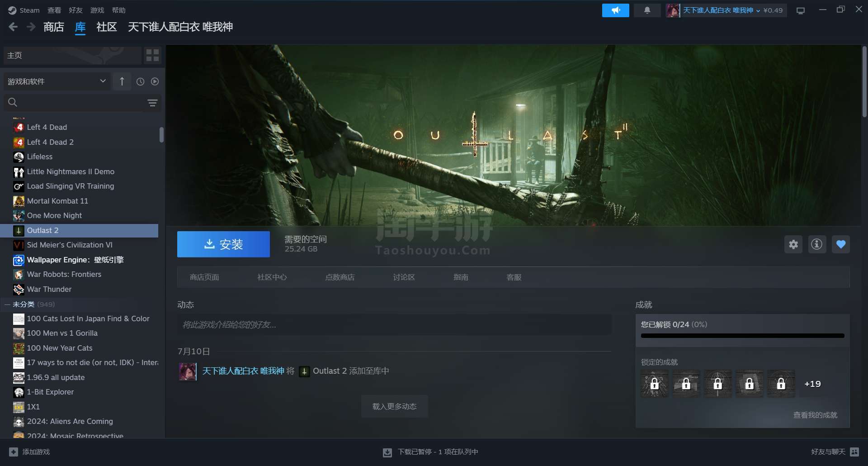Click 下载已暂停 download status text

point(438,452)
